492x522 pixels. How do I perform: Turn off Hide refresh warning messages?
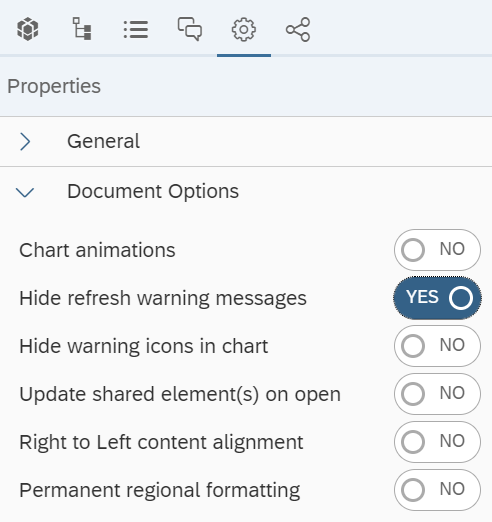pyautogui.click(x=437, y=298)
